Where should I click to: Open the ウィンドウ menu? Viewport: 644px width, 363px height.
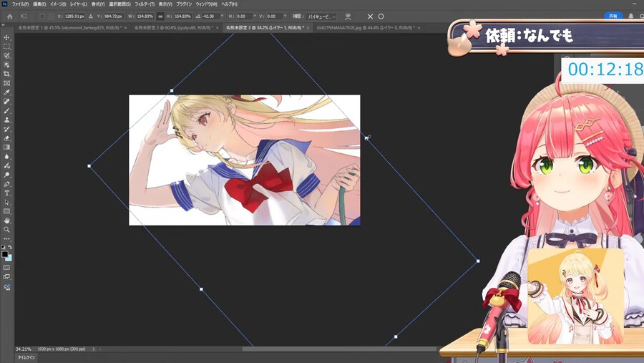[x=206, y=4]
